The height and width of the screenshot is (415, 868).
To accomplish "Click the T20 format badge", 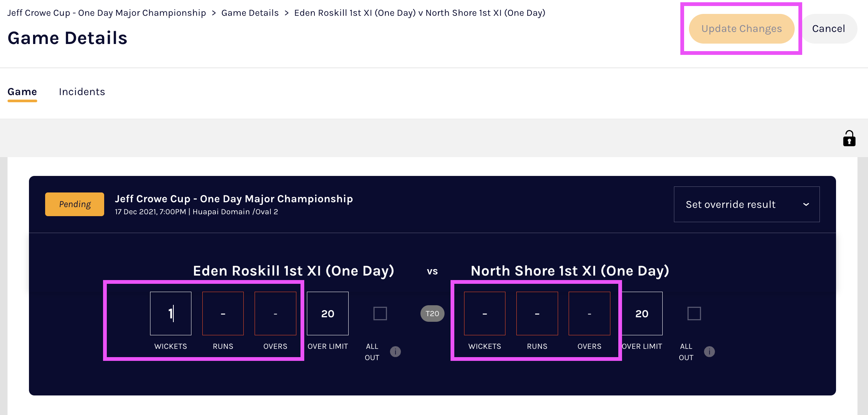I will click(432, 314).
